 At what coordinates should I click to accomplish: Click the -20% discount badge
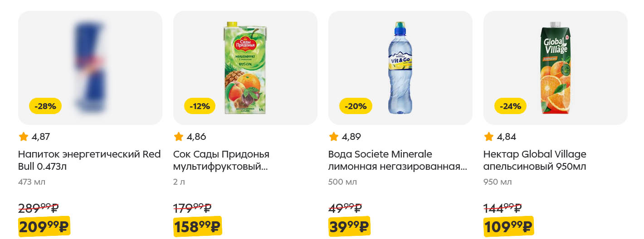tap(356, 106)
